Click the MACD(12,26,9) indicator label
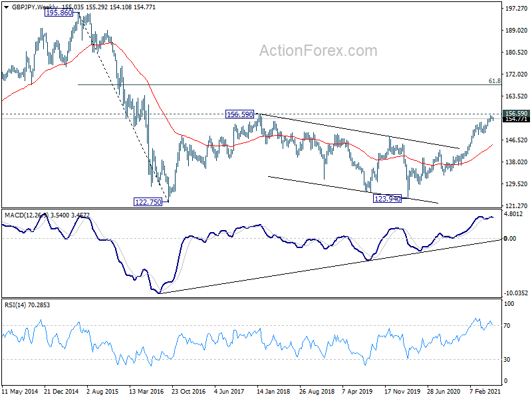This screenshot has width=532, height=399. point(27,215)
